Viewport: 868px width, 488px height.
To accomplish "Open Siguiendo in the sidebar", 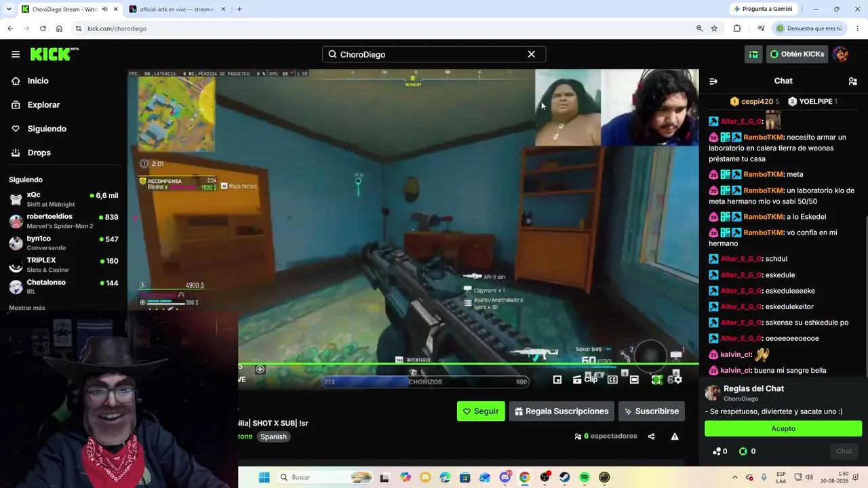I will (47, 129).
